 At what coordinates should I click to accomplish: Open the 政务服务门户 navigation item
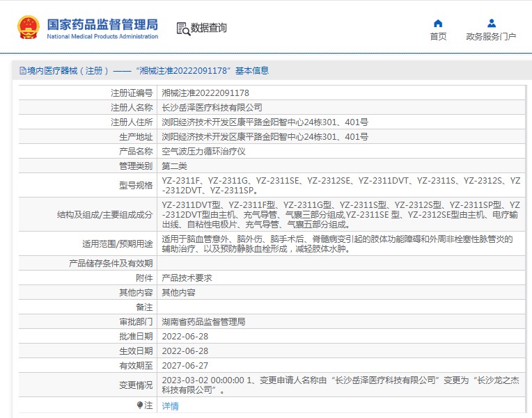coord(492,36)
